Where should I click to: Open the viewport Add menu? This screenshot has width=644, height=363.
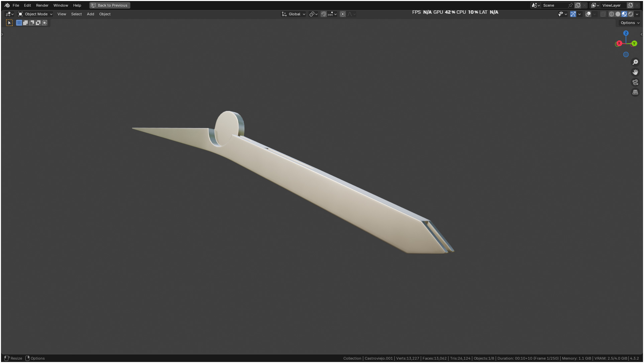click(90, 14)
